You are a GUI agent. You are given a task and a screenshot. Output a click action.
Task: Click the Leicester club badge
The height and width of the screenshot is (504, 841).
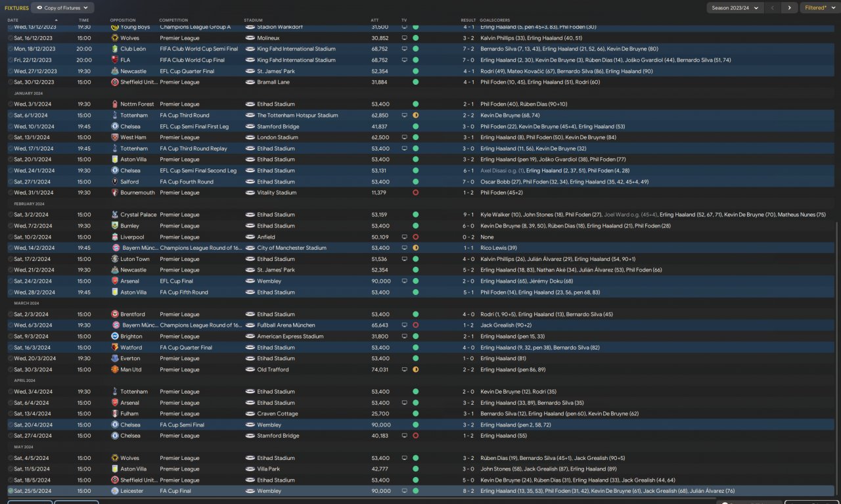[115, 491]
